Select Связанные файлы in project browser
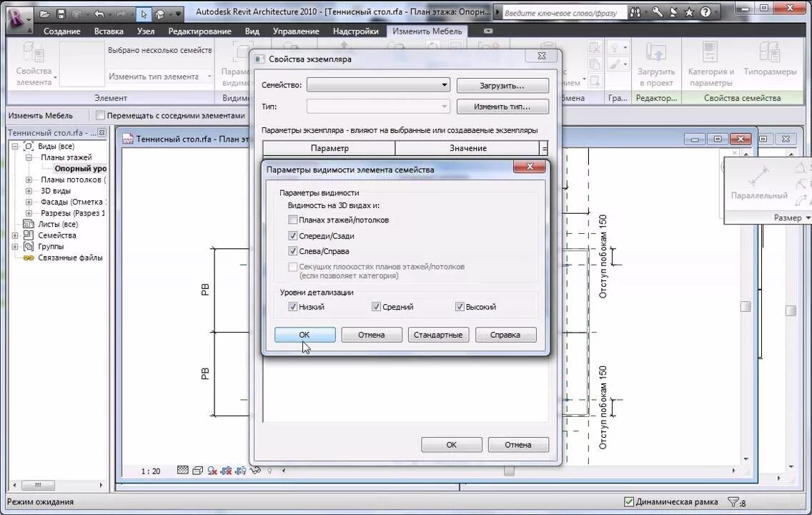 pos(70,257)
